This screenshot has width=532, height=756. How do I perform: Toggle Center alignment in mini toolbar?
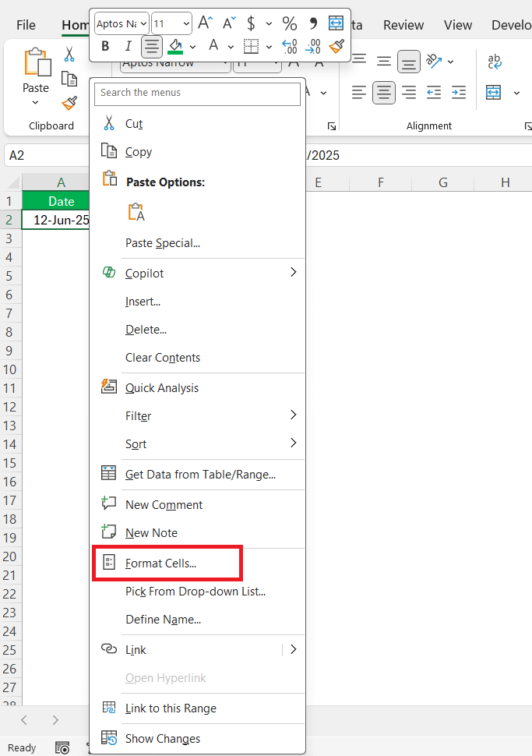[151, 47]
